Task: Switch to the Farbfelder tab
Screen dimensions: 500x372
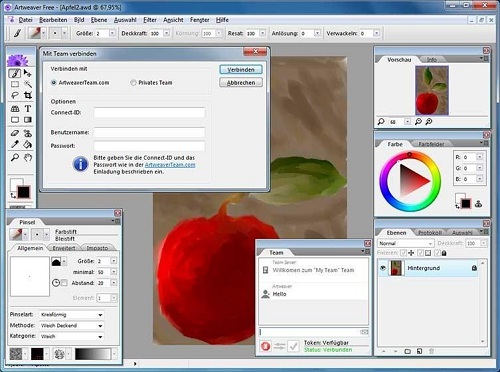Action: click(x=431, y=144)
